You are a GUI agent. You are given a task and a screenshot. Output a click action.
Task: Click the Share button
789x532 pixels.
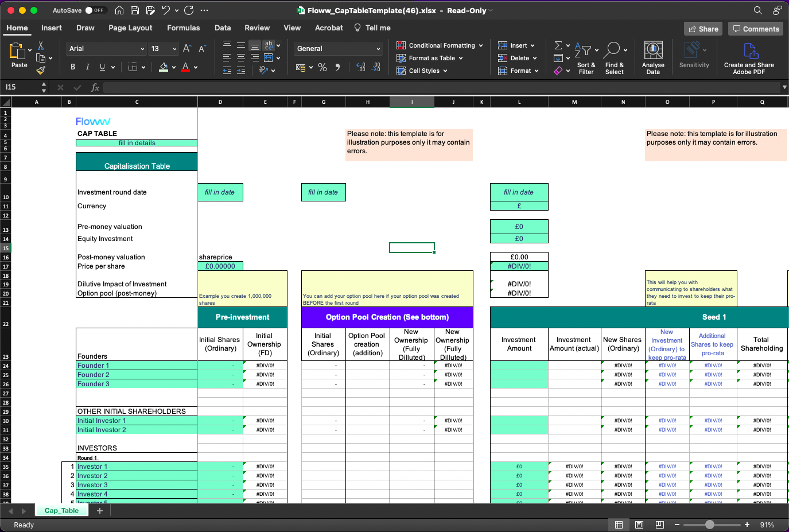tap(702, 28)
